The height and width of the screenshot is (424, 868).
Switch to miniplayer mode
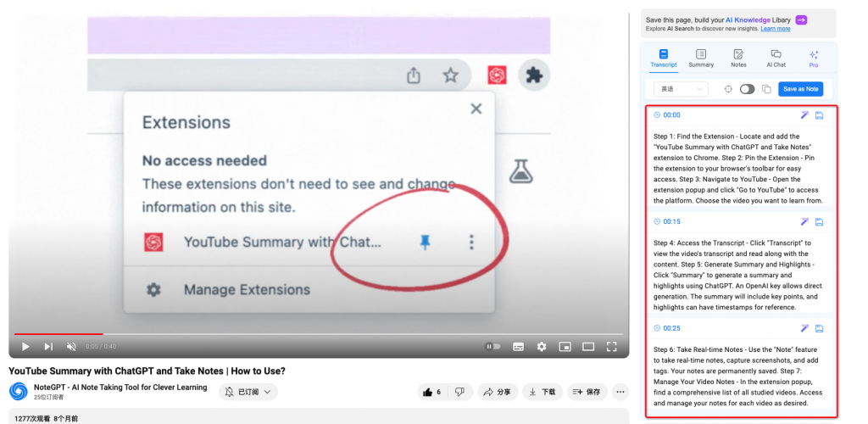pos(565,347)
